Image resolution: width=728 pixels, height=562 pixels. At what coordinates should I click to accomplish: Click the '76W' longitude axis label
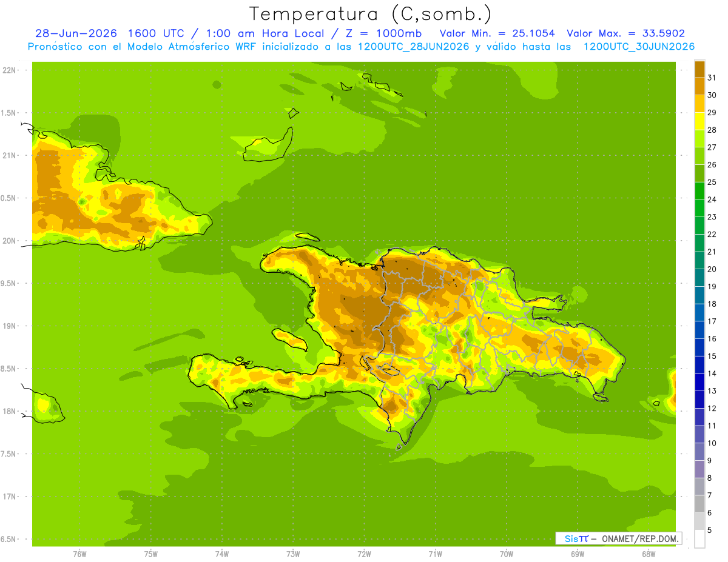79,554
